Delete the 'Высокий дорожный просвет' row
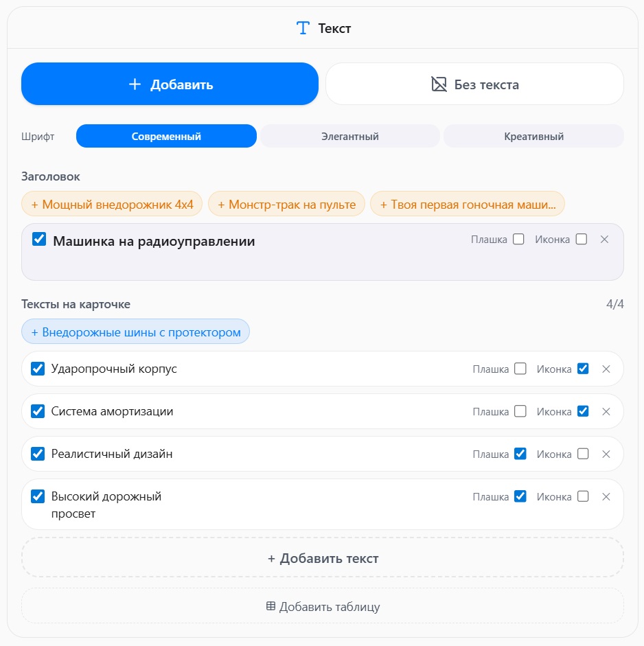 point(606,497)
